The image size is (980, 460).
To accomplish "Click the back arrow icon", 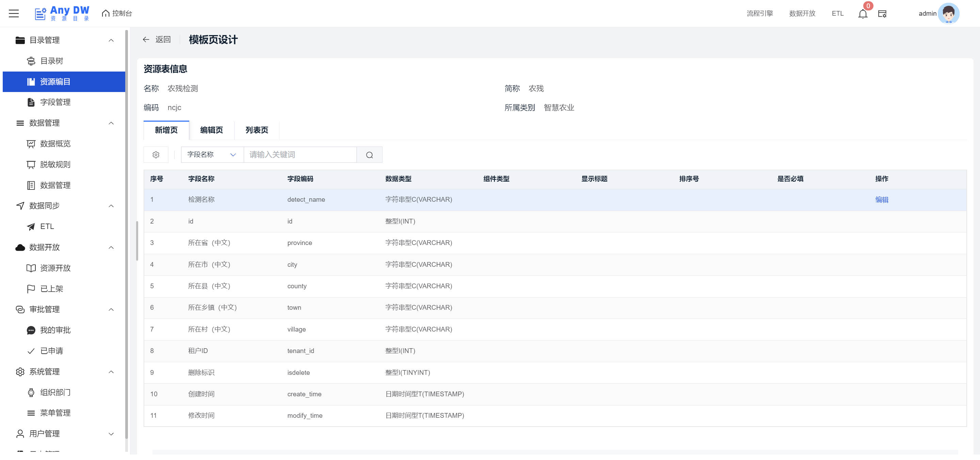I will 146,40.
